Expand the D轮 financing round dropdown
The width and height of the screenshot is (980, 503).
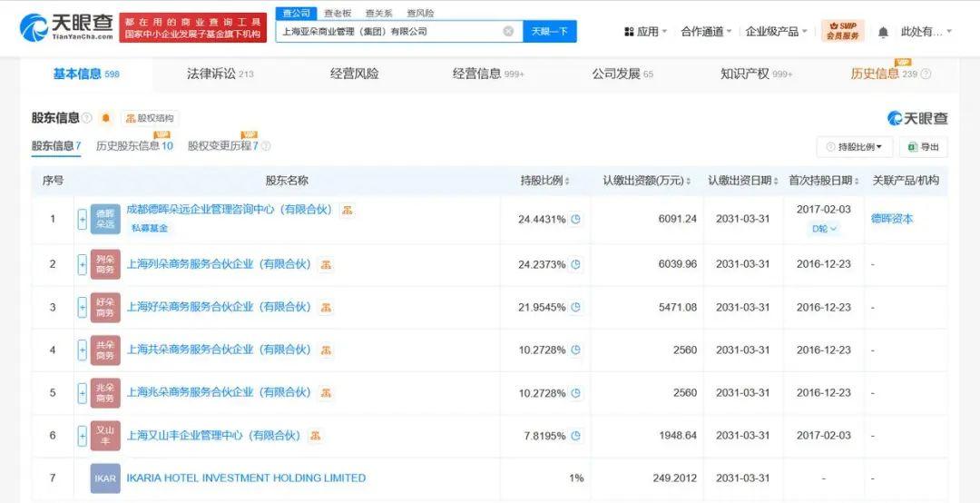(x=824, y=229)
